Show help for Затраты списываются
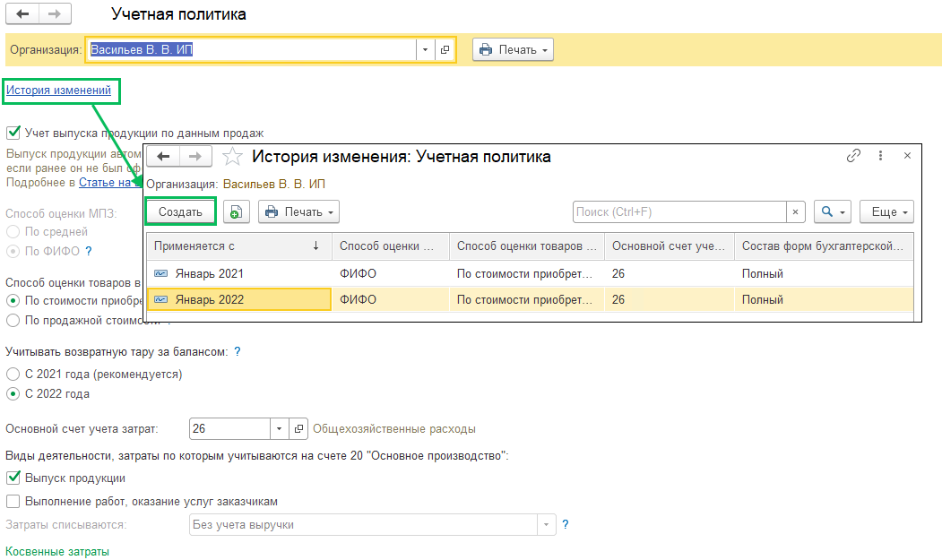Viewport: 942px width, 560px height. pyautogui.click(x=566, y=524)
